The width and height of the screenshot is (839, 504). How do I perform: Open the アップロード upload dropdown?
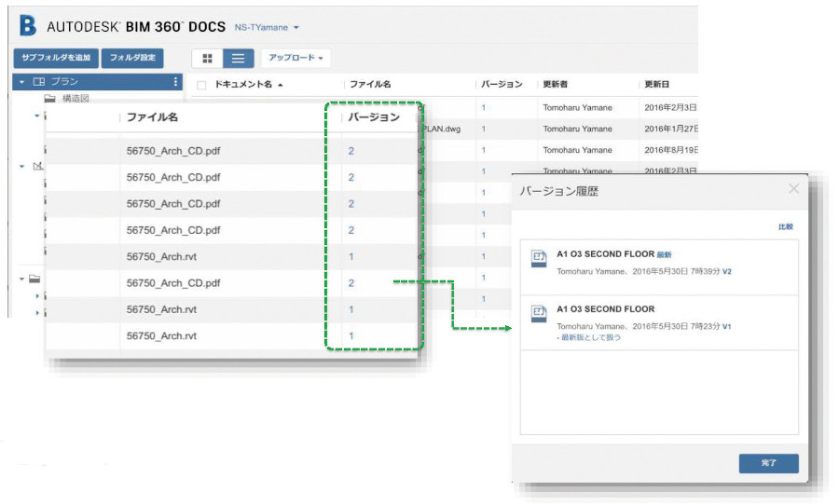[296, 58]
